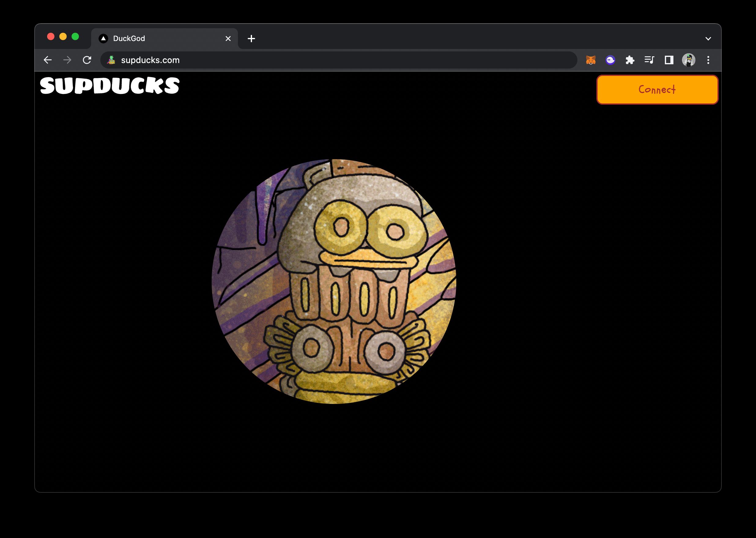Screen dimensions: 756x538
Task: Open the Chrome three-dot menu
Action: (708, 60)
